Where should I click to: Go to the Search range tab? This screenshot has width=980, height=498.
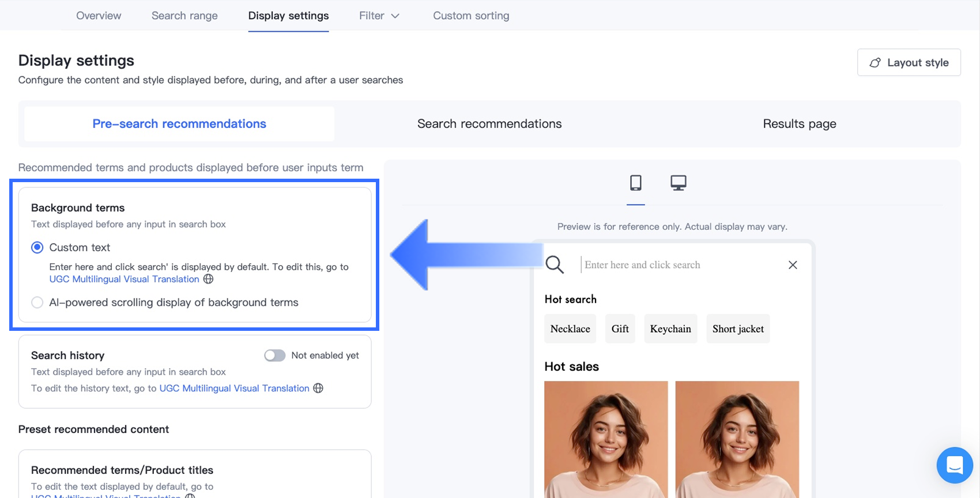tap(184, 16)
